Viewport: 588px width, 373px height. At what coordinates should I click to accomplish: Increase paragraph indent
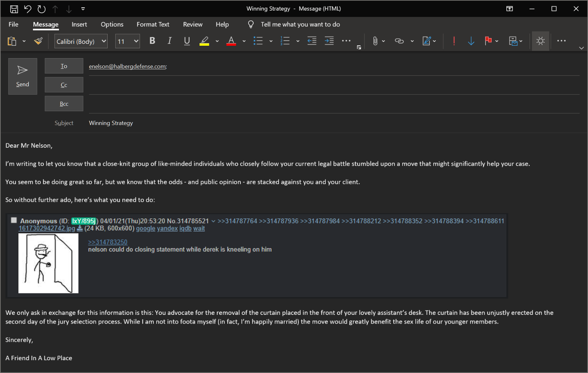[329, 41]
